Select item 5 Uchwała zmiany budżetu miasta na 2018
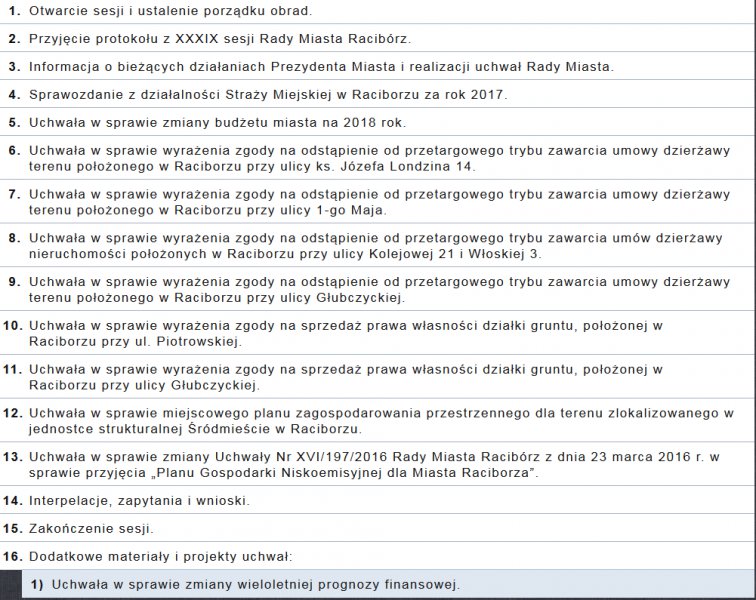Image resolution: width=756 pixels, height=600 pixels. click(378, 122)
